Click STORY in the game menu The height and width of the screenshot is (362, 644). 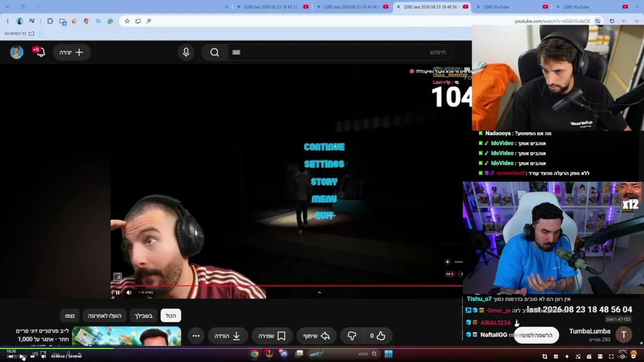coord(324,182)
